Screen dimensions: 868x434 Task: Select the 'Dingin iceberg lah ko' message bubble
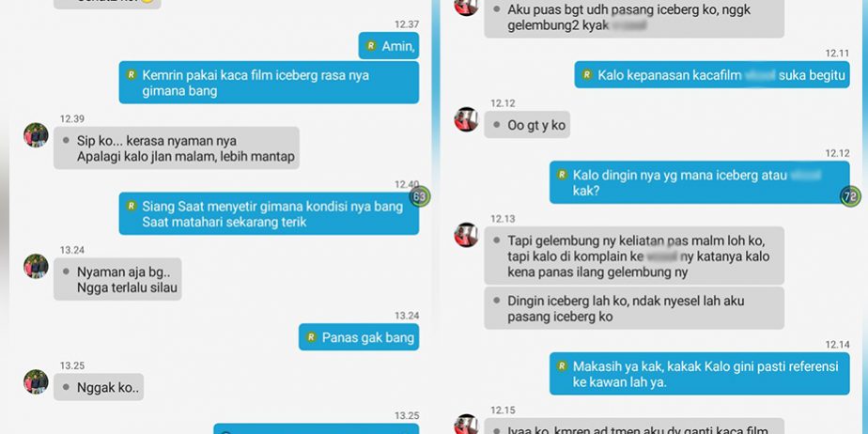click(x=634, y=308)
